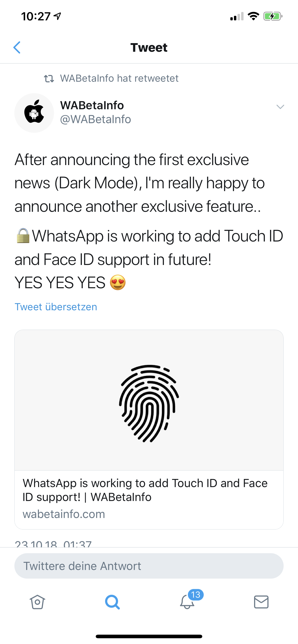298x644 pixels.
Task: Open the Home tab
Action: [x=37, y=602]
